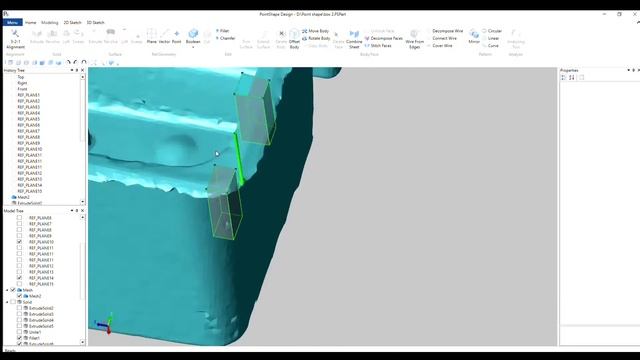Close the History Tree panel
640x360 pixels.
click(82, 70)
